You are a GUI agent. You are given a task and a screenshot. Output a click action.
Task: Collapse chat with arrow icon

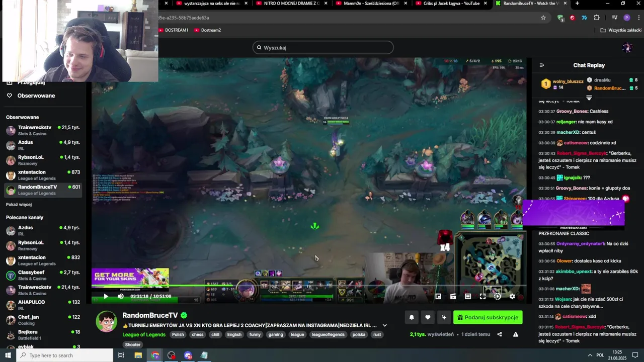coord(542,65)
